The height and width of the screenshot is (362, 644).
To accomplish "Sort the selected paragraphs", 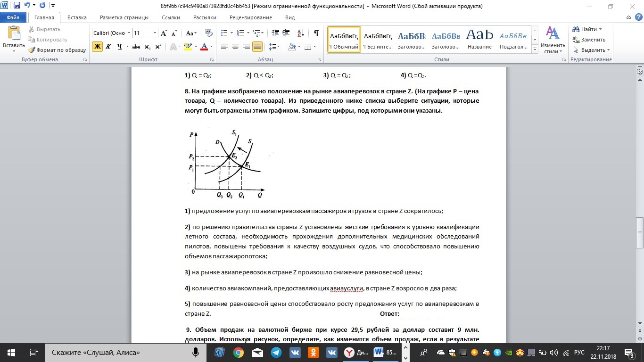I will point(301,33).
